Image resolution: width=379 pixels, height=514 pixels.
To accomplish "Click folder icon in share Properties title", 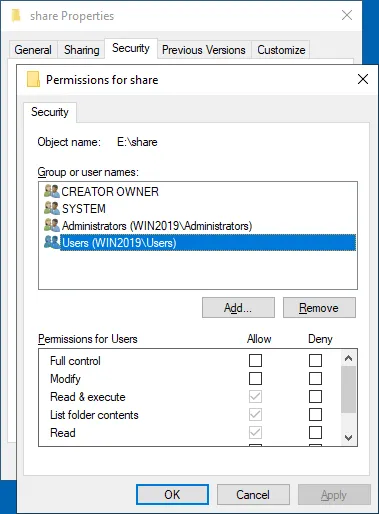I will [16, 16].
